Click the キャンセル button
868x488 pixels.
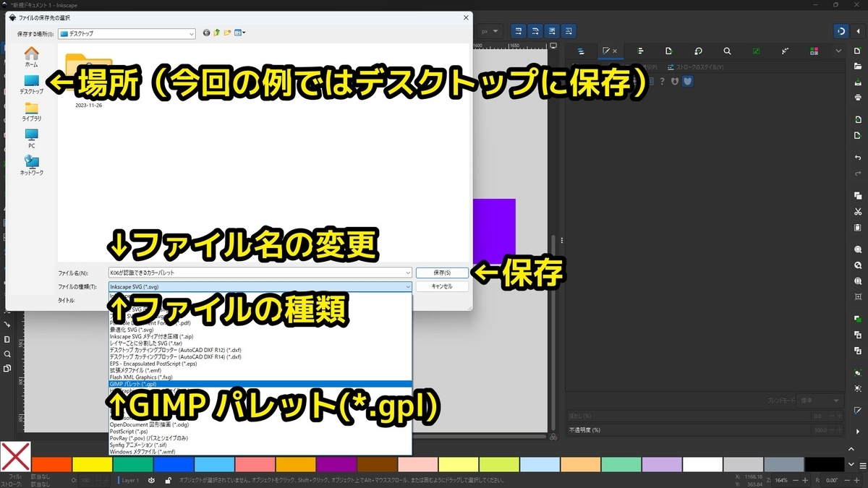[441, 286]
